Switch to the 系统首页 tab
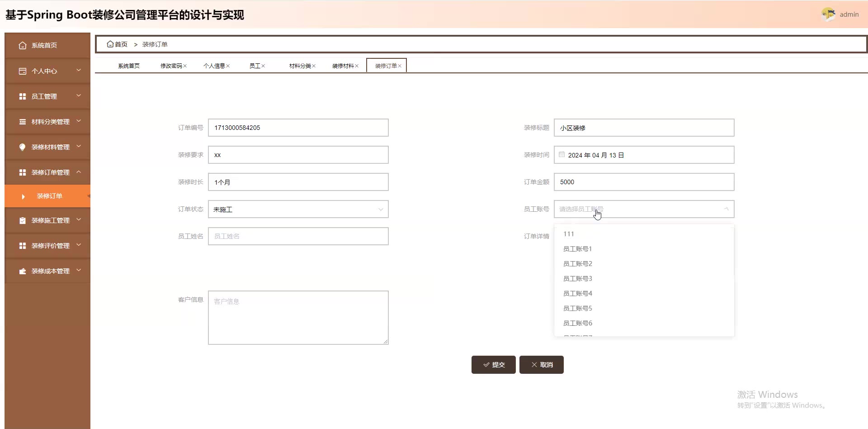Image resolution: width=868 pixels, height=429 pixels. click(x=129, y=66)
